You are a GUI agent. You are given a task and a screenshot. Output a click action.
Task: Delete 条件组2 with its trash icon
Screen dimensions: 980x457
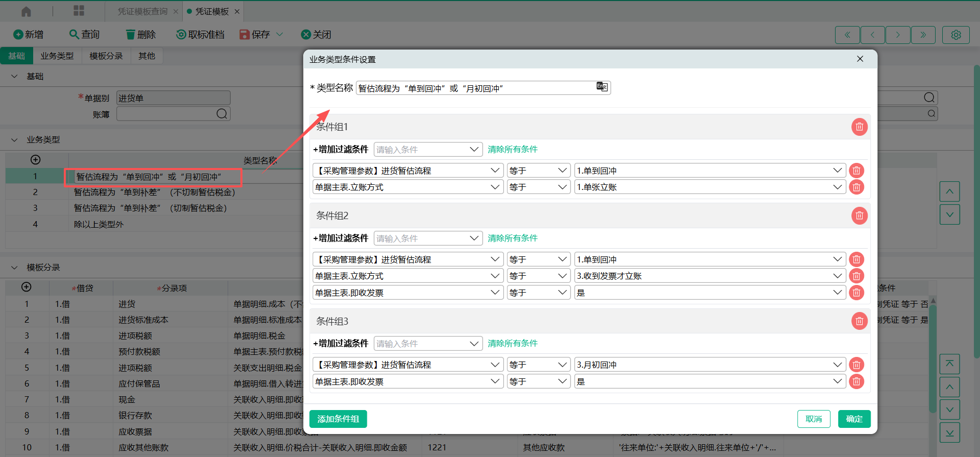point(860,215)
